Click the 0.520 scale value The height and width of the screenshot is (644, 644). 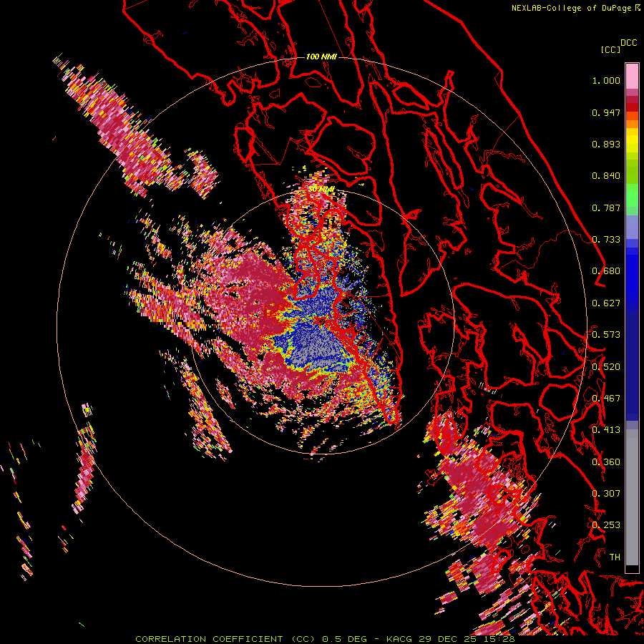click(x=606, y=367)
